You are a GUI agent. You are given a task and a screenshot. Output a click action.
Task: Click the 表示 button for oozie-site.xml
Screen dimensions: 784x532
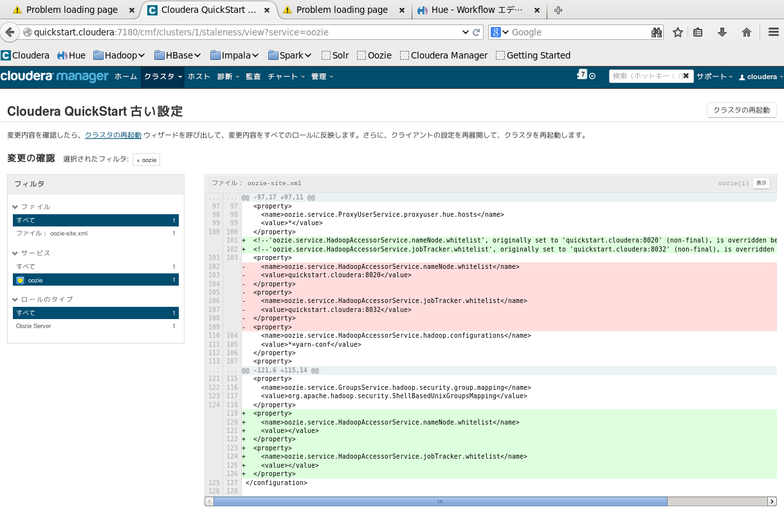tap(761, 183)
